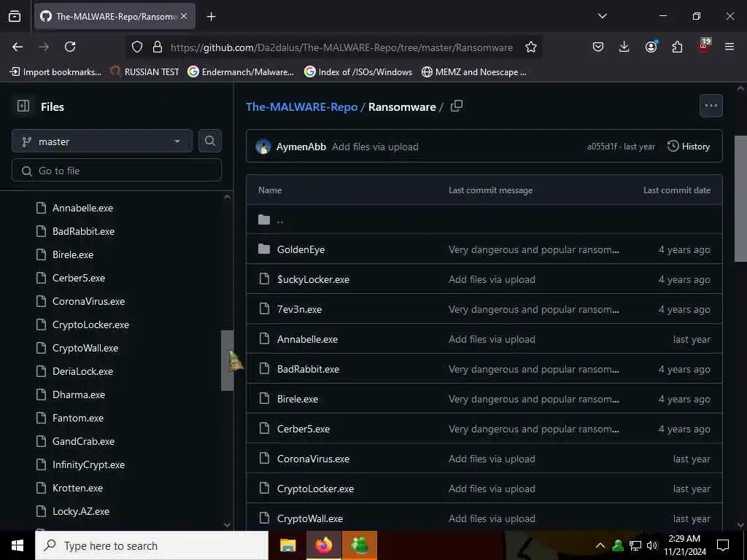Open Annabelle.exe in main file list
The width and height of the screenshot is (747, 560).
[307, 340]
